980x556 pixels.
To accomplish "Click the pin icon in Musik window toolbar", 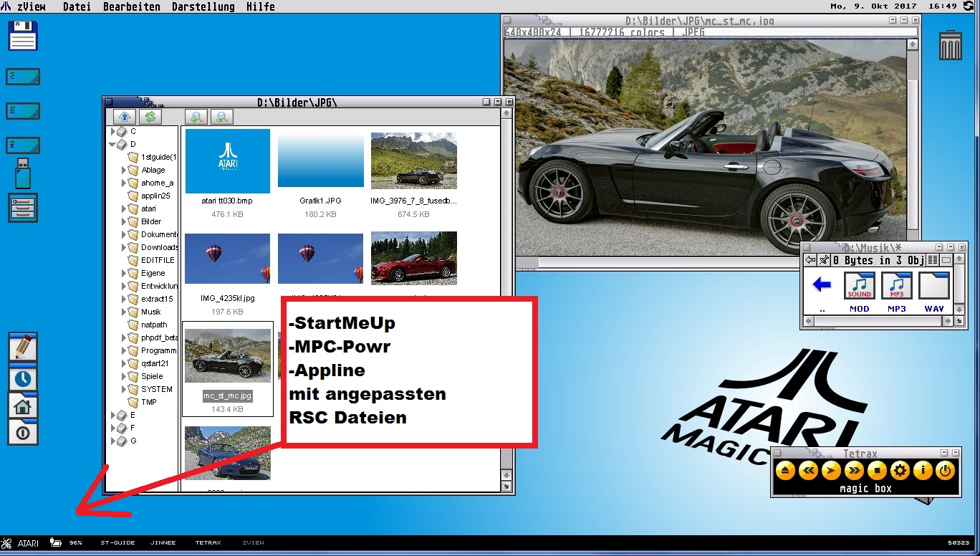I will tap(825, 260).
